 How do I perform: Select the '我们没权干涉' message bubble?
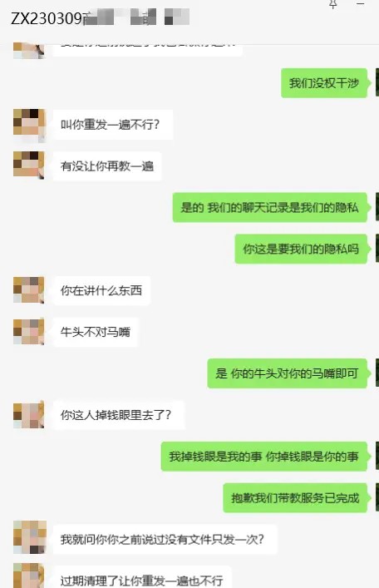coord(324,83)
